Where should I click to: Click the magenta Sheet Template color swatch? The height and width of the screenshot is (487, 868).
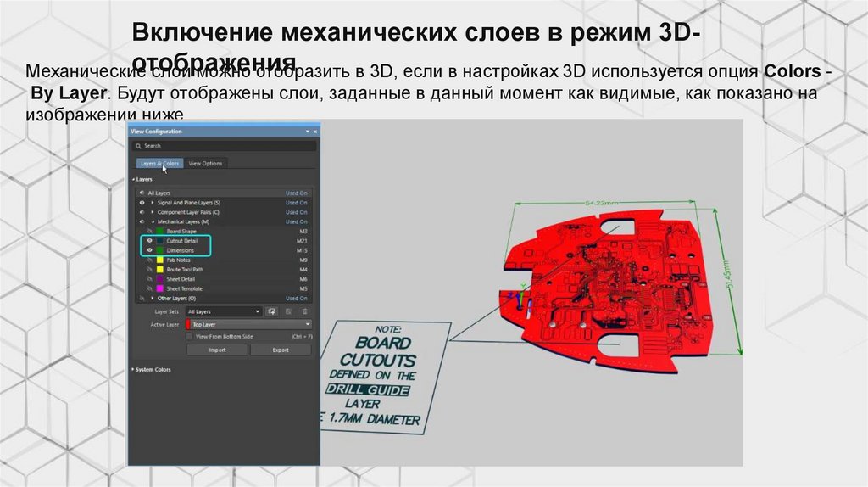[159, 288]
